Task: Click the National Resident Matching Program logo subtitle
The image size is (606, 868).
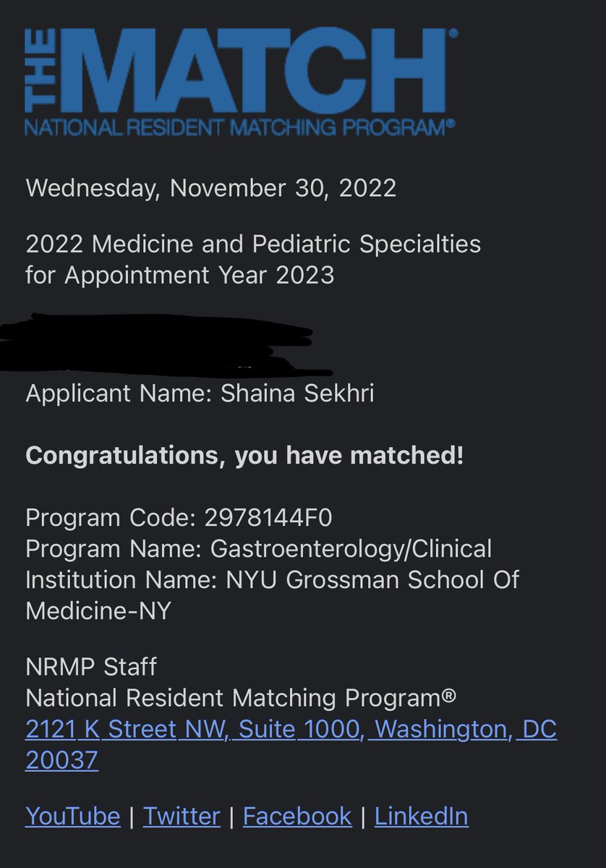Action: (240, 127)
